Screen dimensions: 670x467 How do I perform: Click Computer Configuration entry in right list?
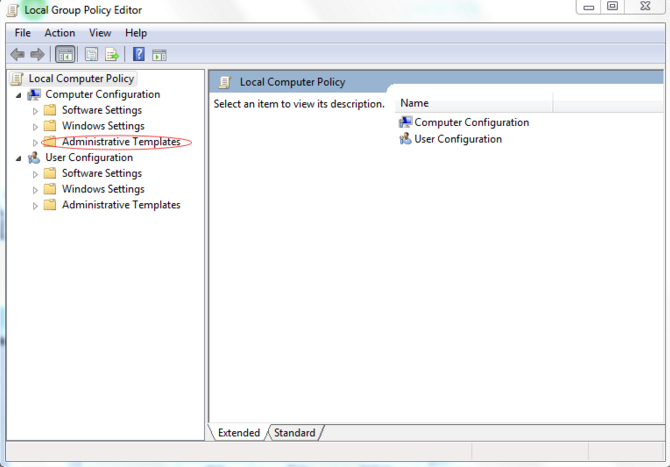(471, 122)
